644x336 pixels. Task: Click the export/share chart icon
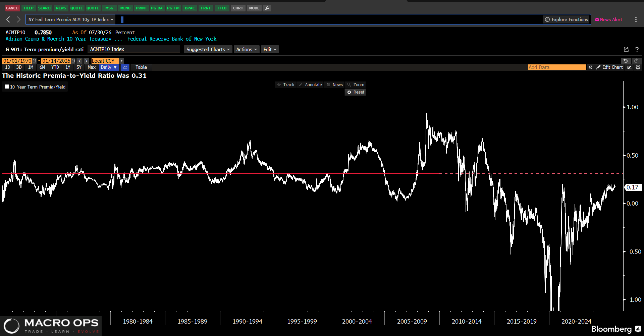(626, 49)
